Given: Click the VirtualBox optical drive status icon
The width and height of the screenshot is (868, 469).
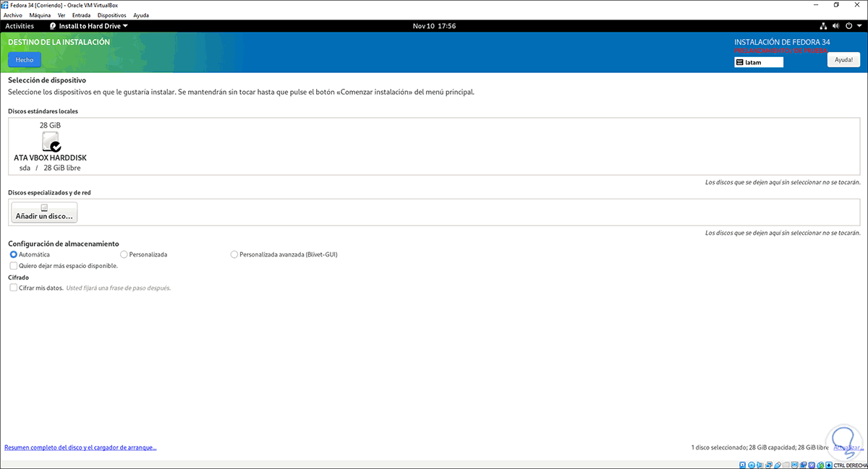Looking at the screenshot, I should [752, 465].
